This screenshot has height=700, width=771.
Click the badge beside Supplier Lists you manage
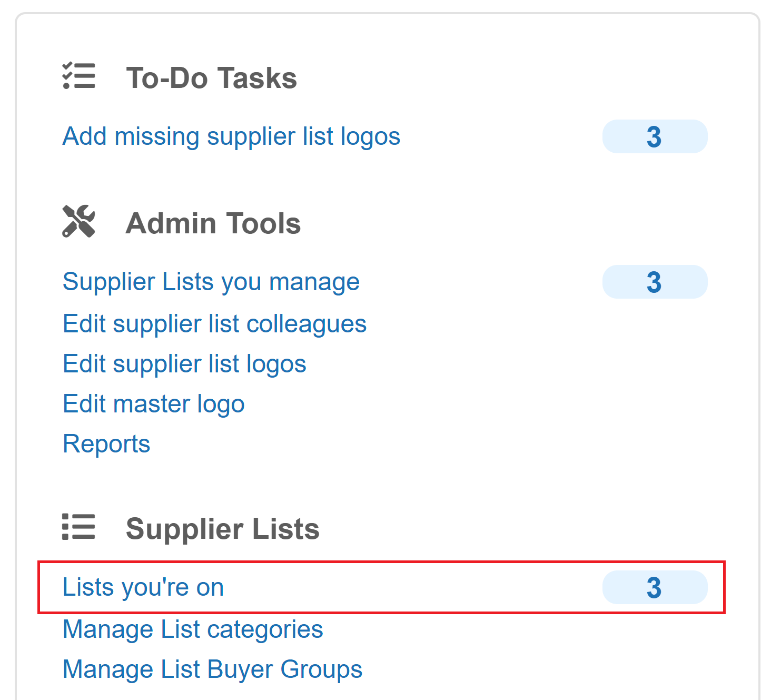pyautogui.click(x=654, y=282)
